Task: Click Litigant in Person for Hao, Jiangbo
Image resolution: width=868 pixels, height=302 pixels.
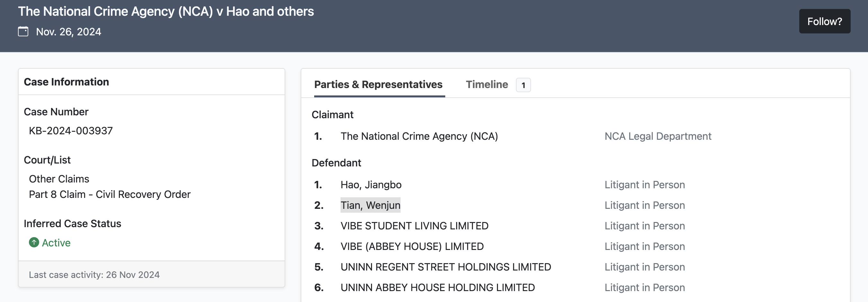Action: coord(644,185)
